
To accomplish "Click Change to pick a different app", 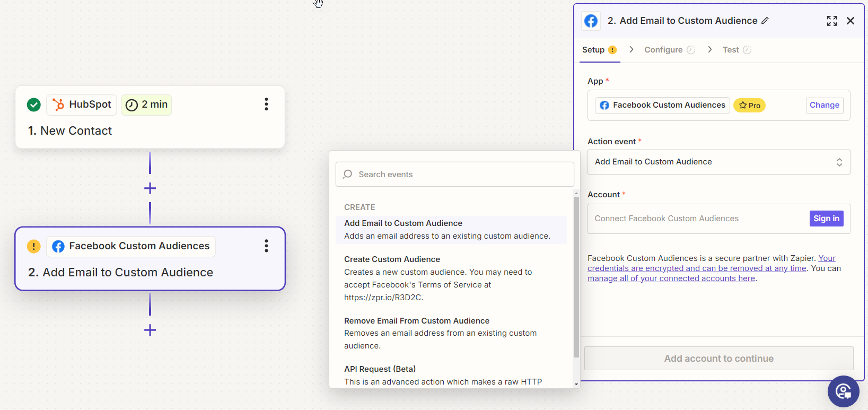I will pos(825,105).
